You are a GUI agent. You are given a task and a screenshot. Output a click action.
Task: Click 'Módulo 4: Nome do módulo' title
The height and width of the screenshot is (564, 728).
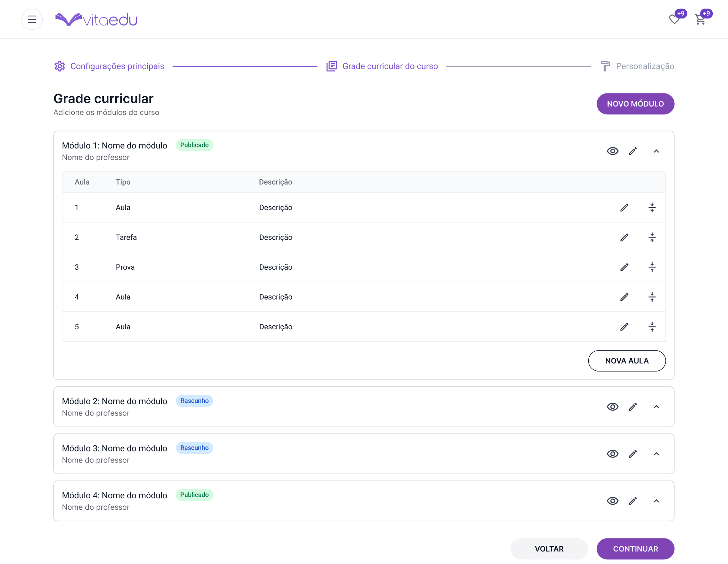pos(114,495)
